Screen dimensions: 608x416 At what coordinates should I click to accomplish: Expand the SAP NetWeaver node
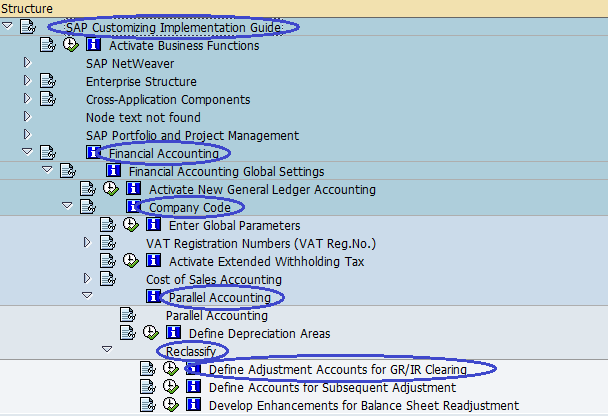tap(27, 62)
